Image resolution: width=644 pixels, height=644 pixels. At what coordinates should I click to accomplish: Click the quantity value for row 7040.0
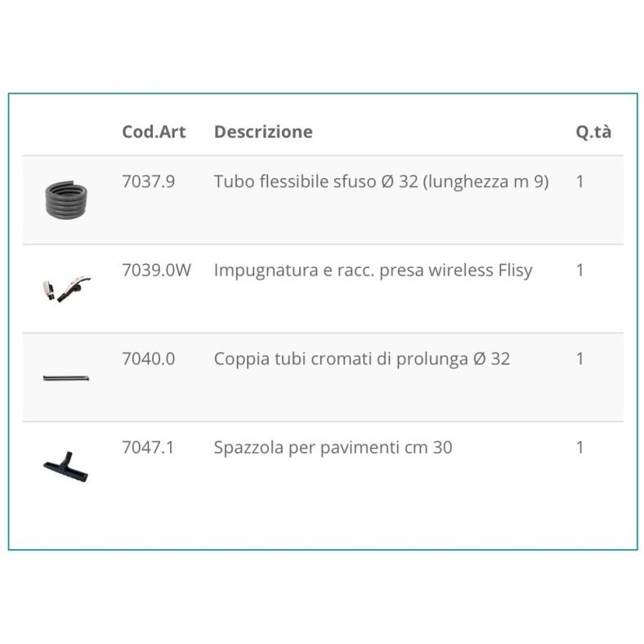(x=580, y=359)
